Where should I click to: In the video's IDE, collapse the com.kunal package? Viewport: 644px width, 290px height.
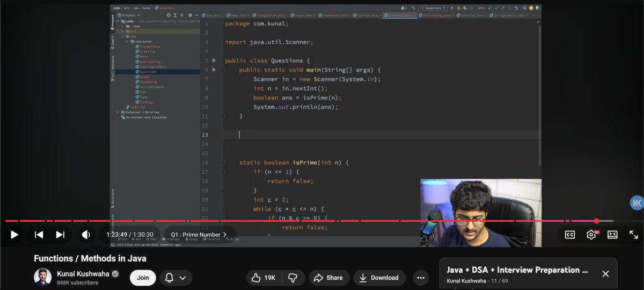click(x=127, y=41)
